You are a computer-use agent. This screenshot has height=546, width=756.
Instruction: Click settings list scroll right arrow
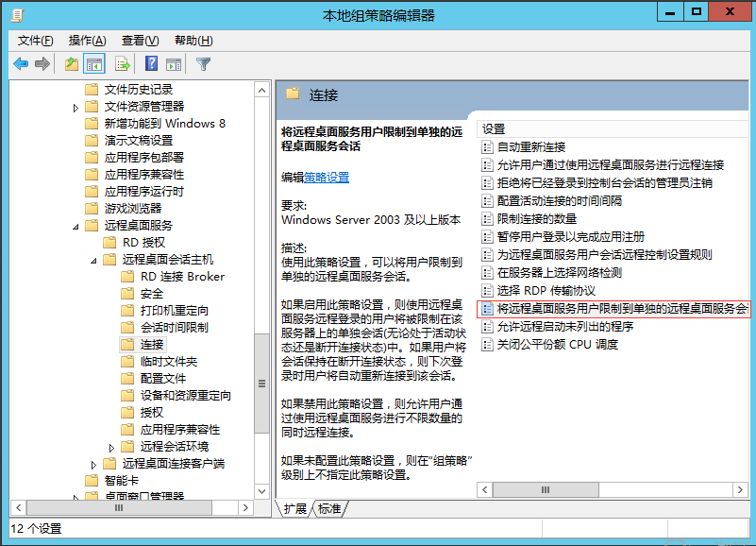[x=740, y=489]
